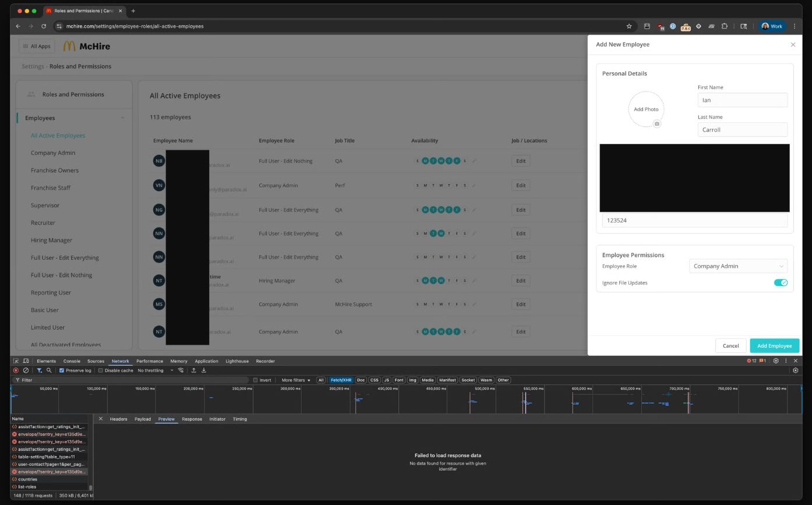
Task: Open the Employee Role dropdown
Action: click(x=738, y=266)
